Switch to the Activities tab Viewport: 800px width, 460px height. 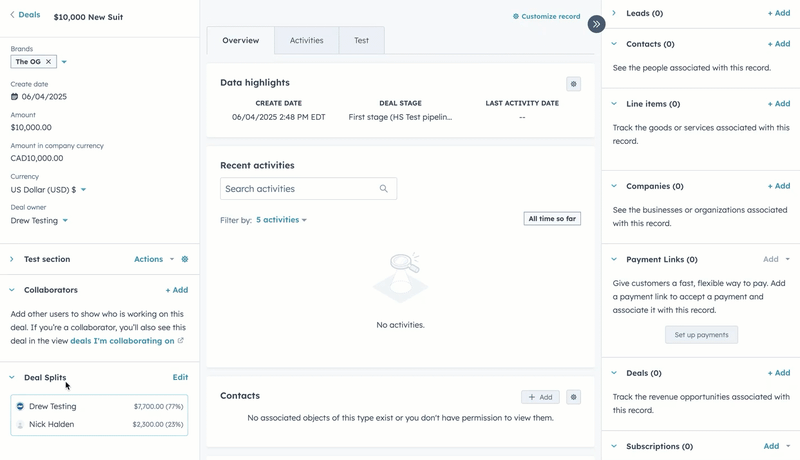tap(307, 40)
